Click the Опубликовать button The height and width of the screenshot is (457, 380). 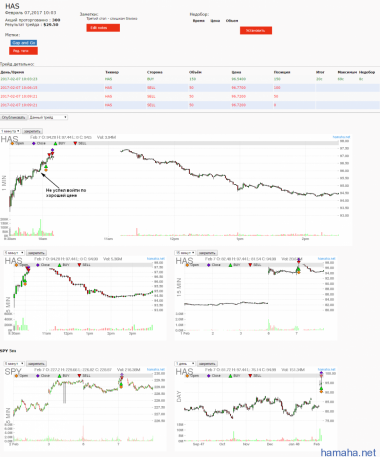click(13, 117)
